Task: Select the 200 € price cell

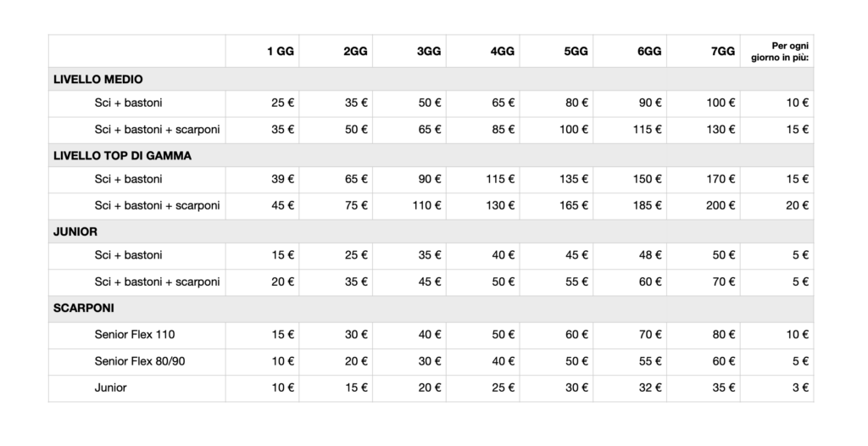Action: pyautogui.click(x=720, y=205)
